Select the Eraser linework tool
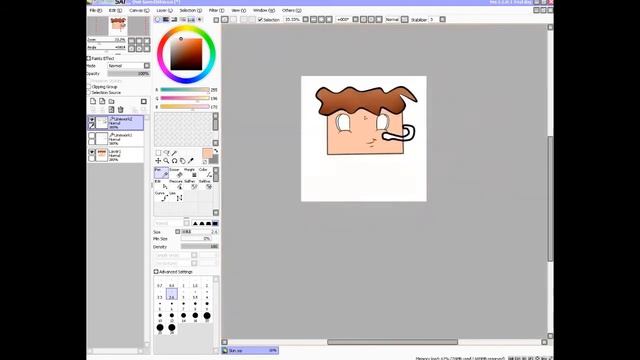Image resolution: width=640 pixels, height=360 pixels. pyautogui.click(x=176, y=173)
